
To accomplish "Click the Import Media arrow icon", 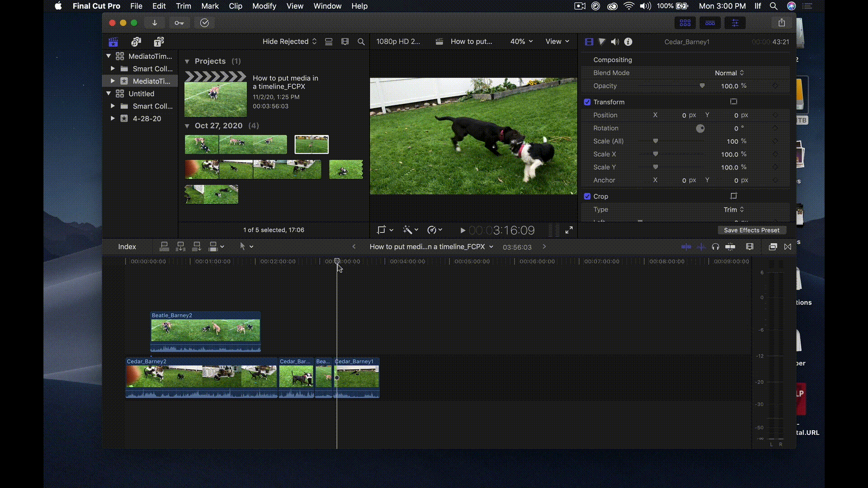I will (x=155, y=23).
